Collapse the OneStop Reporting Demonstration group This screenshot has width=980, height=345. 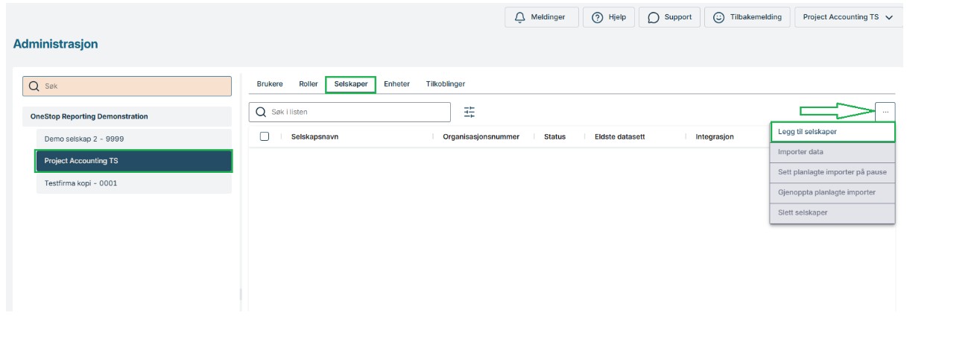(89, 116)
